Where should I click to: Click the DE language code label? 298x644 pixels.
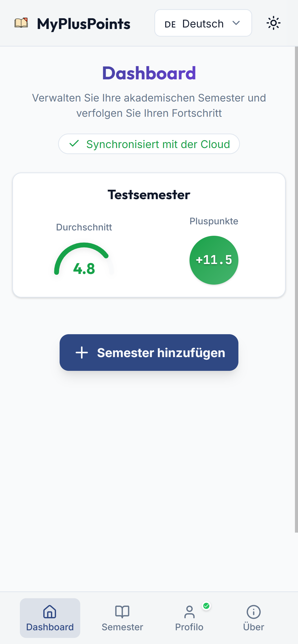(170, 24)
